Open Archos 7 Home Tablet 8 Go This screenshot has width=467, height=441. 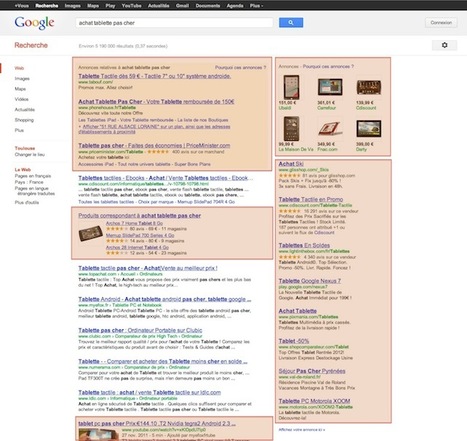coord(134,223)
